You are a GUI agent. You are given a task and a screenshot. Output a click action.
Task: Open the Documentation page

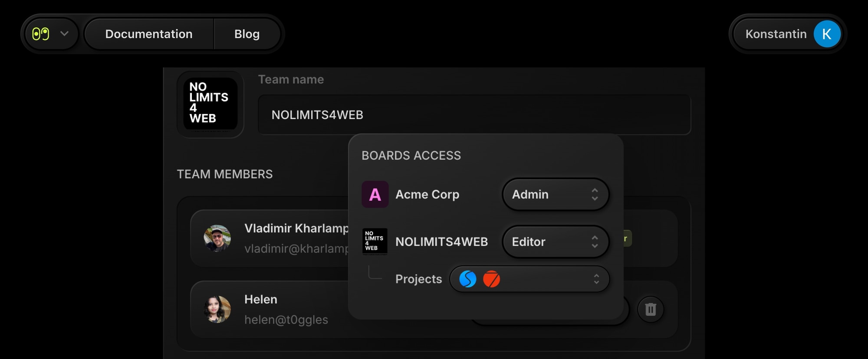149,34
